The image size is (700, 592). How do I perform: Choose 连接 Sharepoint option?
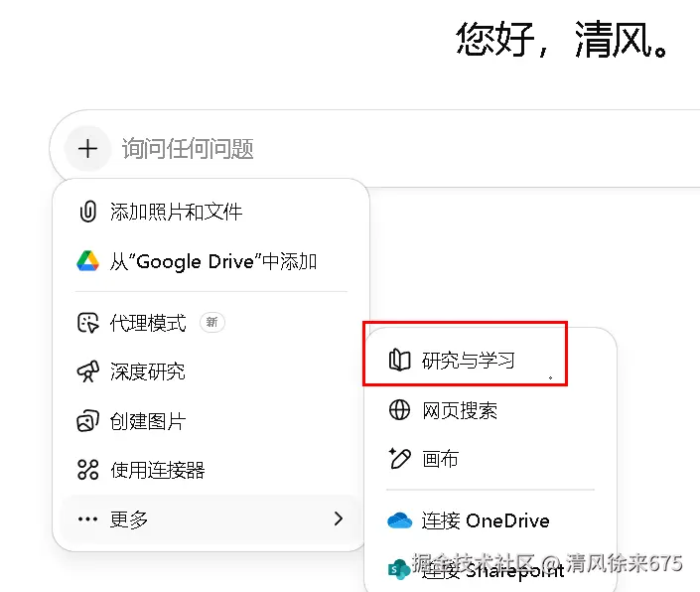490,570
